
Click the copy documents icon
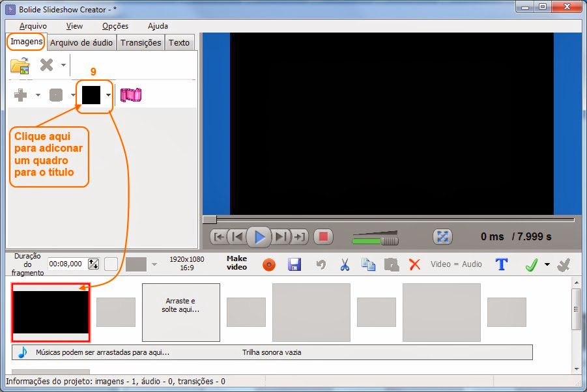(368, 264)
